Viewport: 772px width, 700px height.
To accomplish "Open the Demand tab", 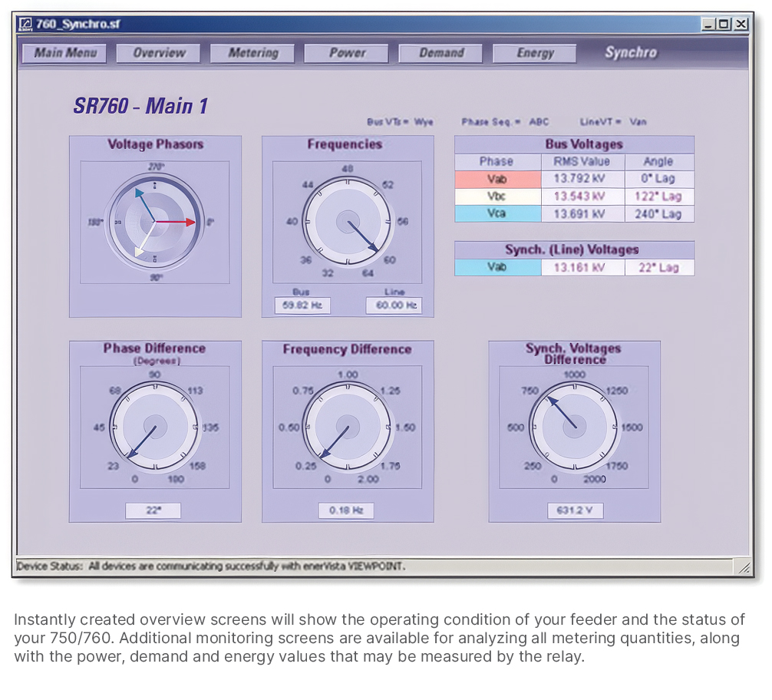I will point(440,53).
